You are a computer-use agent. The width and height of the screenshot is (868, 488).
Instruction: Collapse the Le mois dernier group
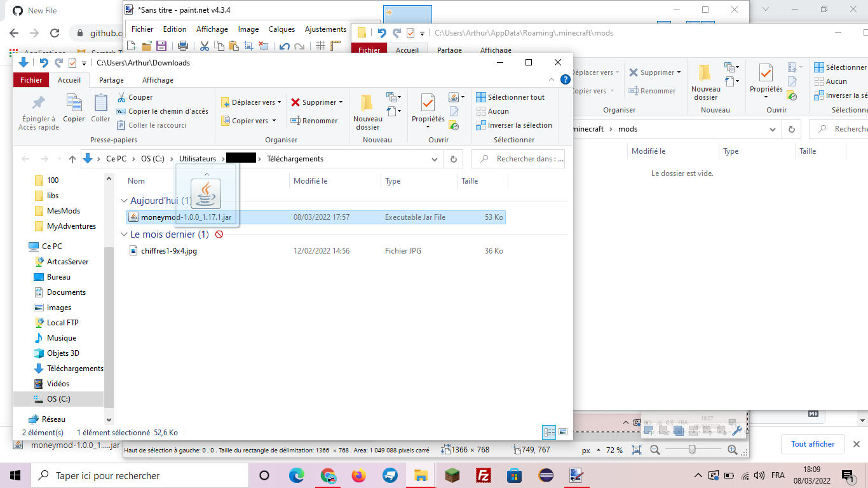(125, 234)
